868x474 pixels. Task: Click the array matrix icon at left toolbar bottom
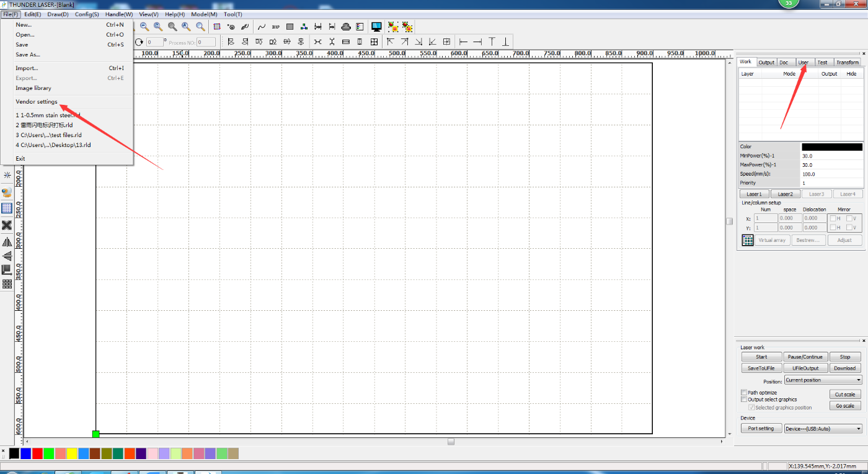pyautogui.click(x=7, y=284)
